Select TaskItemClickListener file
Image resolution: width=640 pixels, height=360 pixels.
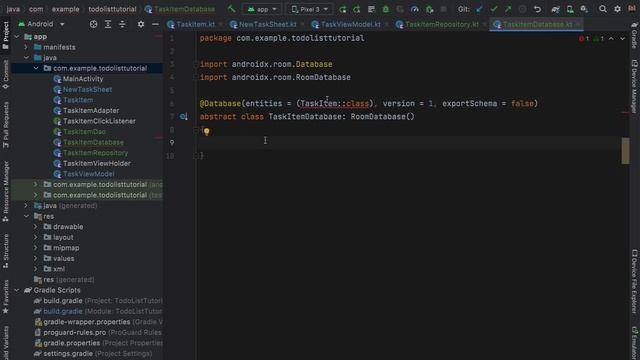pos(99,121)
